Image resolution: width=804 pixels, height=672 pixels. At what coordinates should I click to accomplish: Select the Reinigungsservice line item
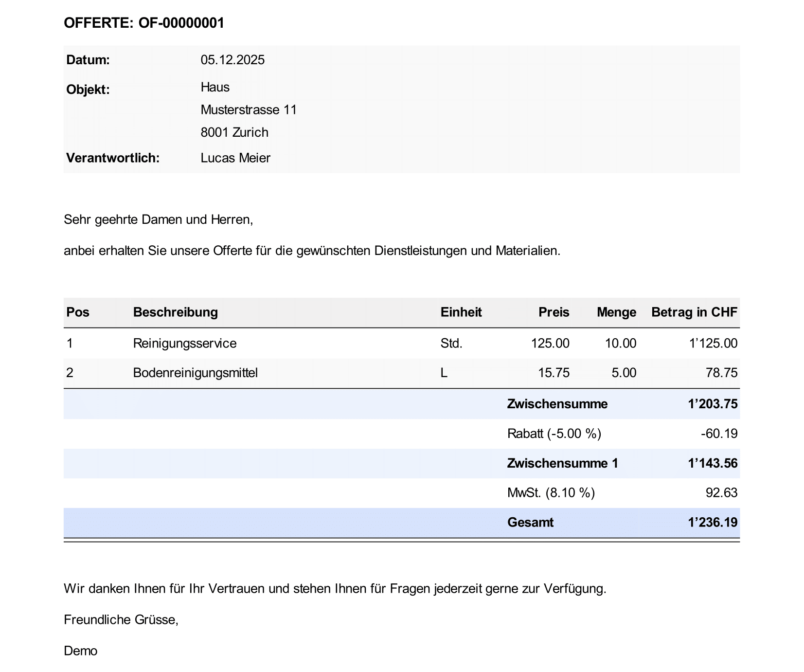point(185,344)
